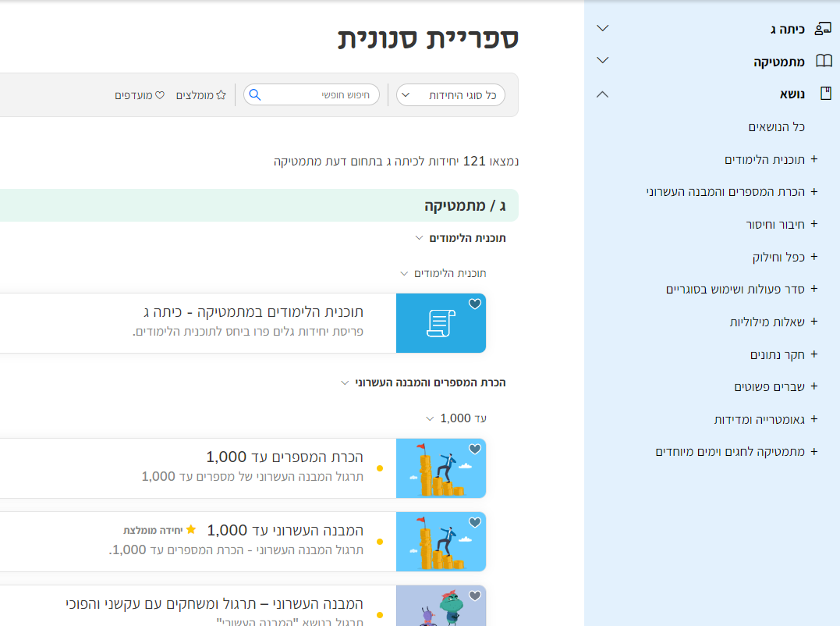Select חקר נתונים topic in sidebar
Viewport: 840px width, 626px height.
click(x=778, y=355)
